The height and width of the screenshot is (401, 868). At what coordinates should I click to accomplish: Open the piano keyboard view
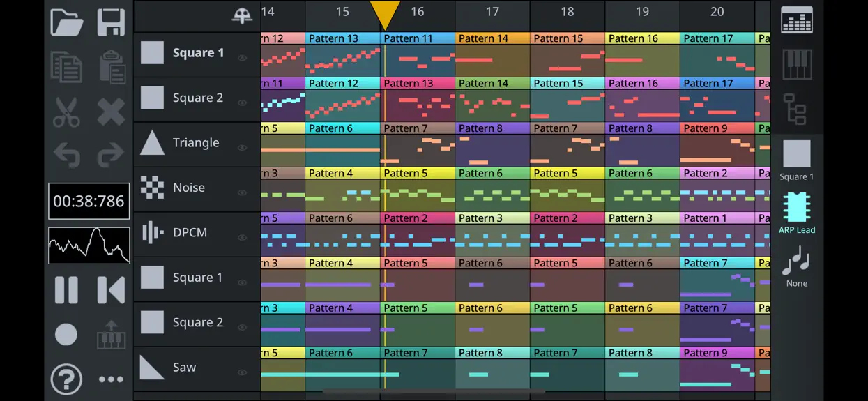point(797,64)
